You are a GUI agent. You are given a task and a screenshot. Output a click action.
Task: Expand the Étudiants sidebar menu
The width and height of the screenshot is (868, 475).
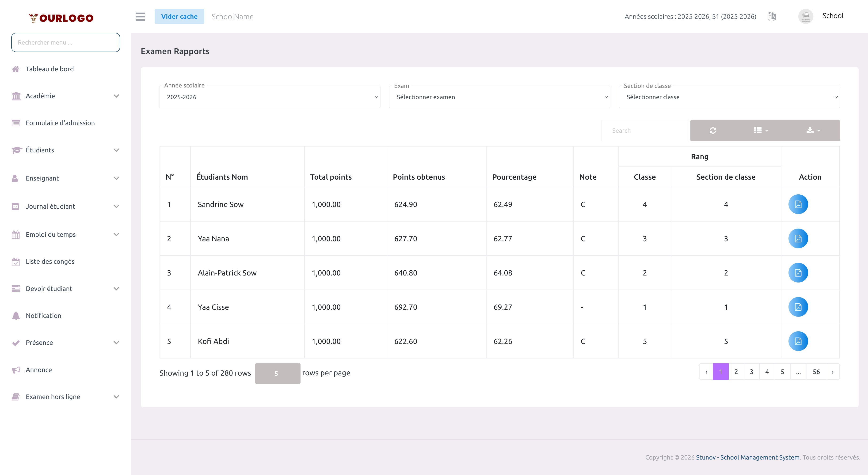point(65,150)
